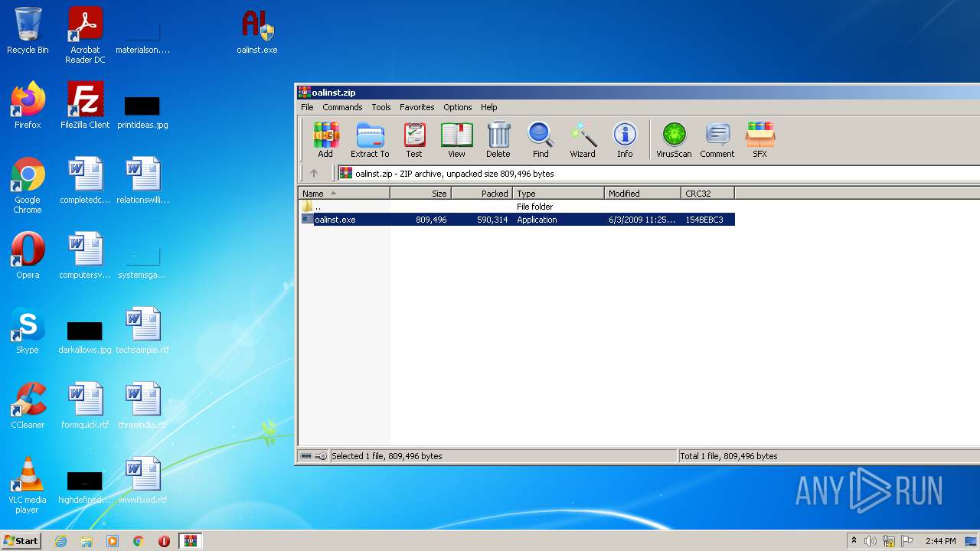
Task: Click the 2:44 PM taskbar clock
Action: point(940,541)
